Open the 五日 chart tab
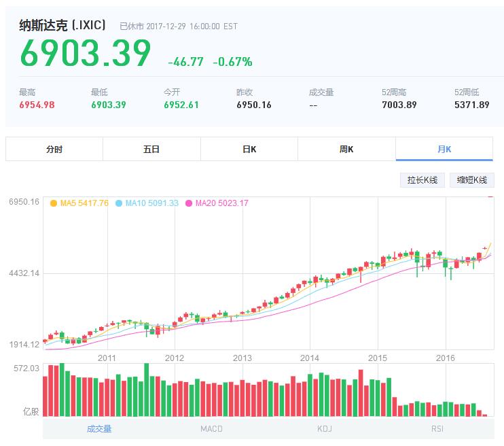The image size is (504, 446). [x=151, y=150]
